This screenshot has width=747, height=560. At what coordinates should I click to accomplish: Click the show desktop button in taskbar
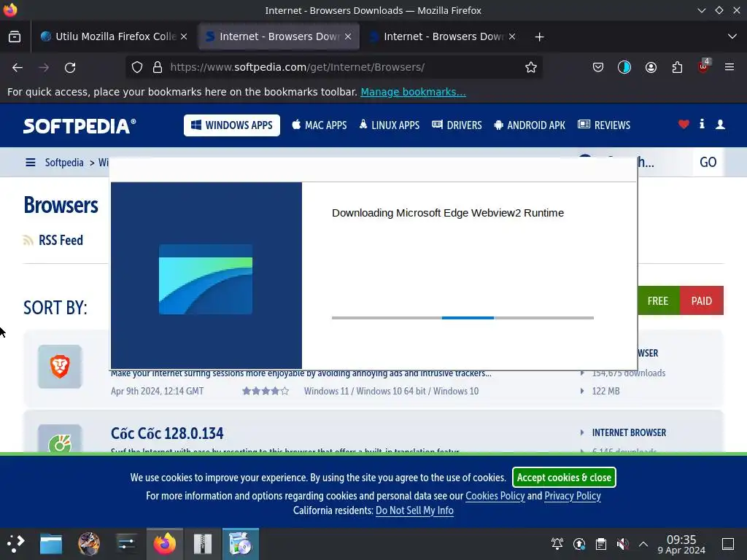(728, 544)
